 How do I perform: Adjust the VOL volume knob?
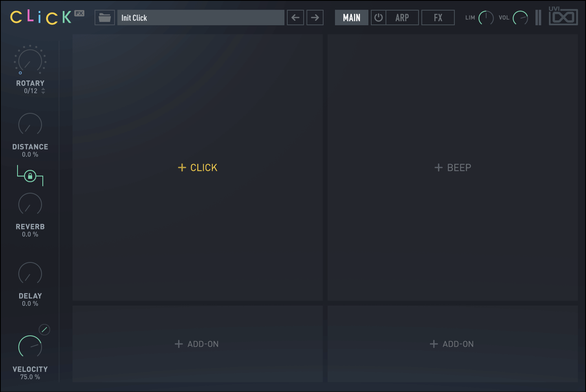point(520,18)
